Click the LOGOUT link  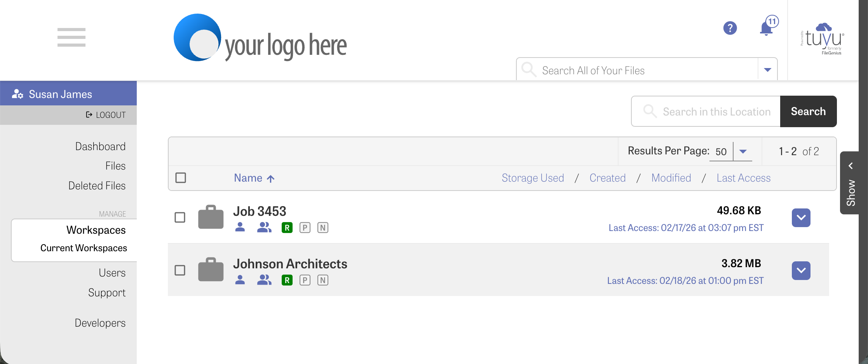106,115
